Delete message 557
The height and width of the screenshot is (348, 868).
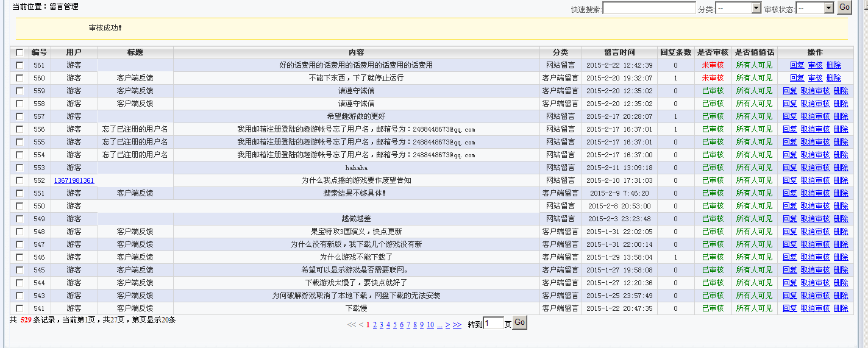coord(841,116)
